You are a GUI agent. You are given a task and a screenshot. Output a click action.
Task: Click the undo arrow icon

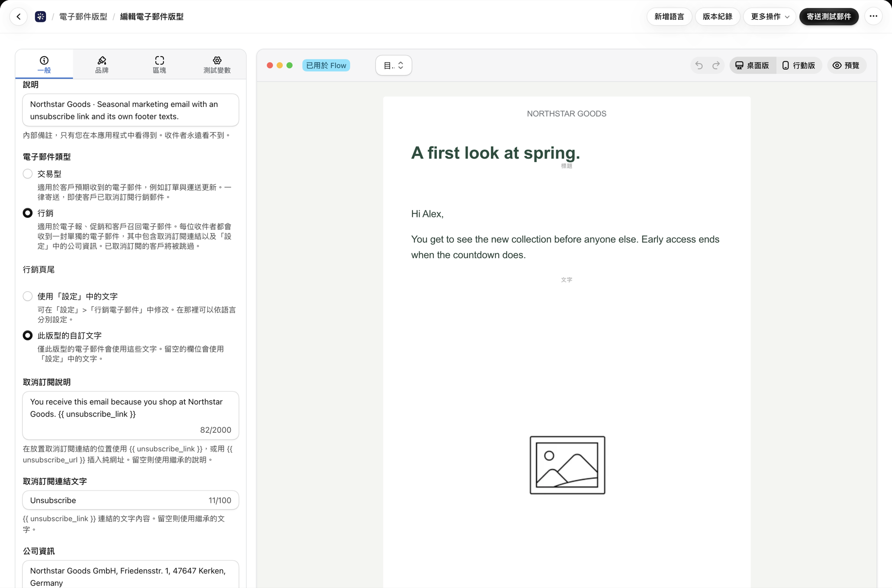pyautogui.click(x=699, y=65)
